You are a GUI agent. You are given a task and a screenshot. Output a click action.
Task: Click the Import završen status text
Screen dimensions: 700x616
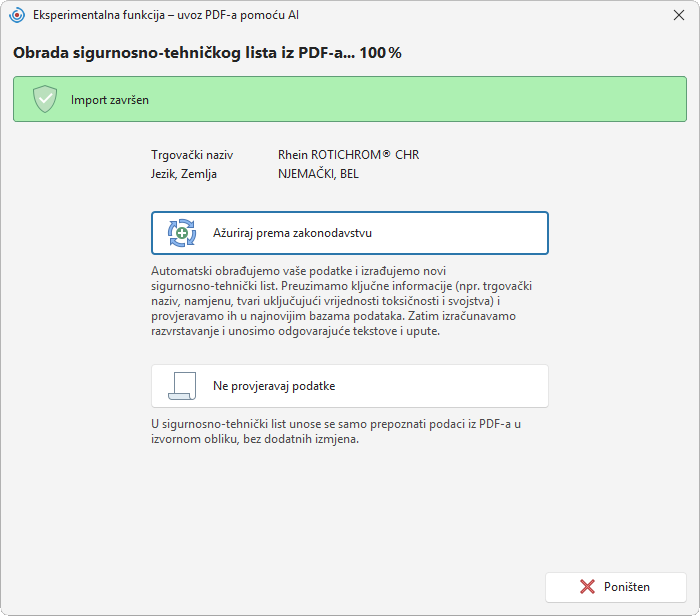(x=110, y=100)
